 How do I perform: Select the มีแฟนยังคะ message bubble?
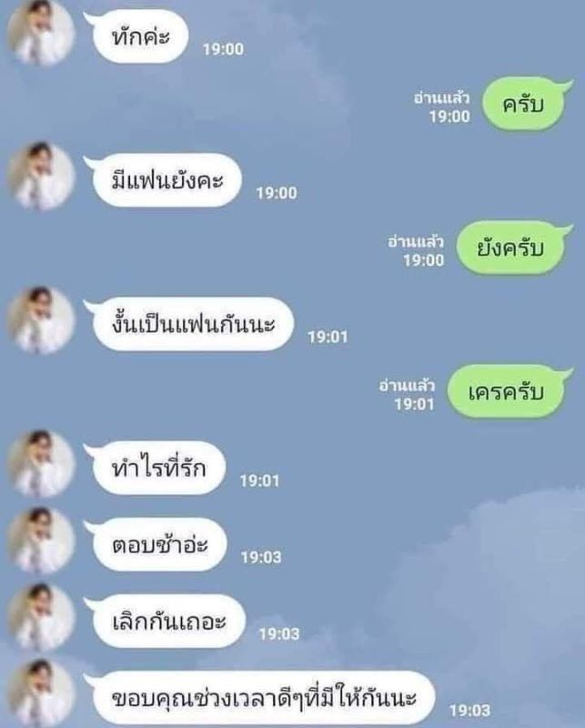point(167,180)
